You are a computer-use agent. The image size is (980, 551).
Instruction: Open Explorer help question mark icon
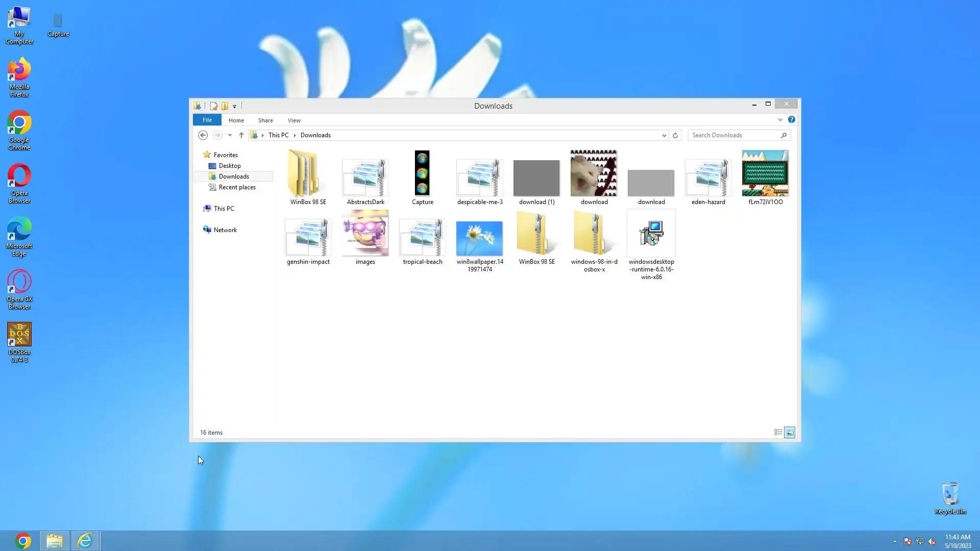pyautogui.click(x=791, y=119)
